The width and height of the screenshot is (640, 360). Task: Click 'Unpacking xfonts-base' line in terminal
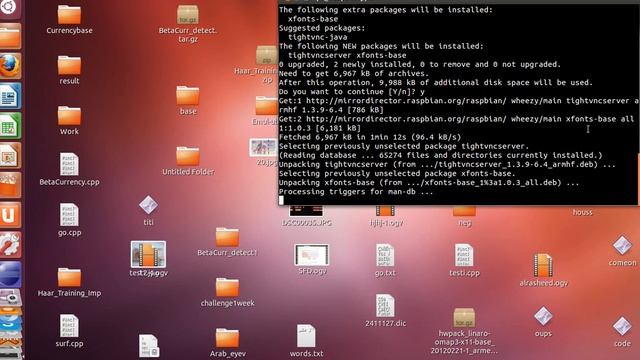point(429,182)
